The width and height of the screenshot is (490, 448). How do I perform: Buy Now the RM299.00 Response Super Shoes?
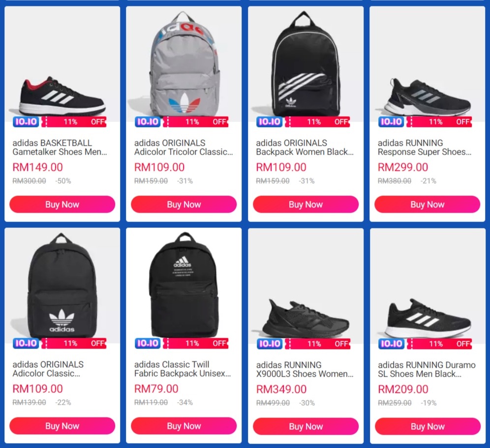[x=427, y=204]
